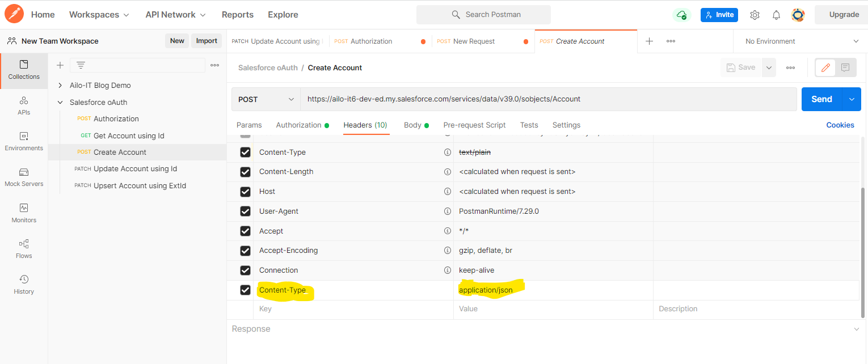The height and width of the screenshot is (364, 868).
Task: Click the Import button
Action: point(207,41)
